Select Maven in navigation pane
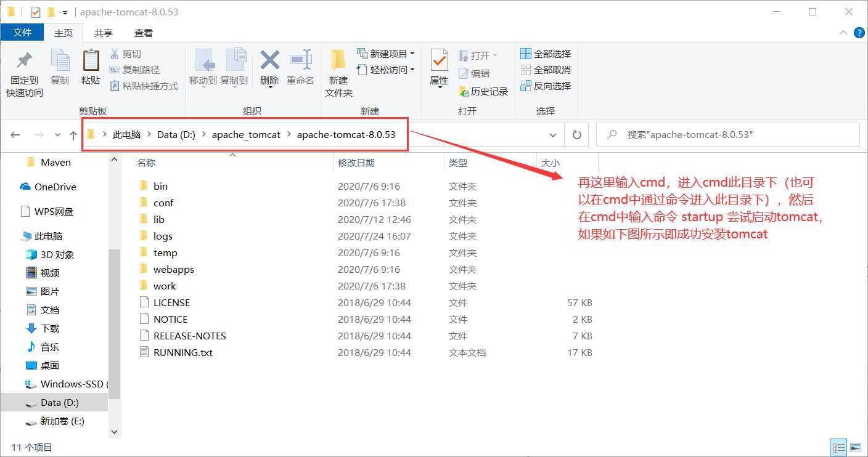Viewport: 868px width, 457px height. coord(54,163)
